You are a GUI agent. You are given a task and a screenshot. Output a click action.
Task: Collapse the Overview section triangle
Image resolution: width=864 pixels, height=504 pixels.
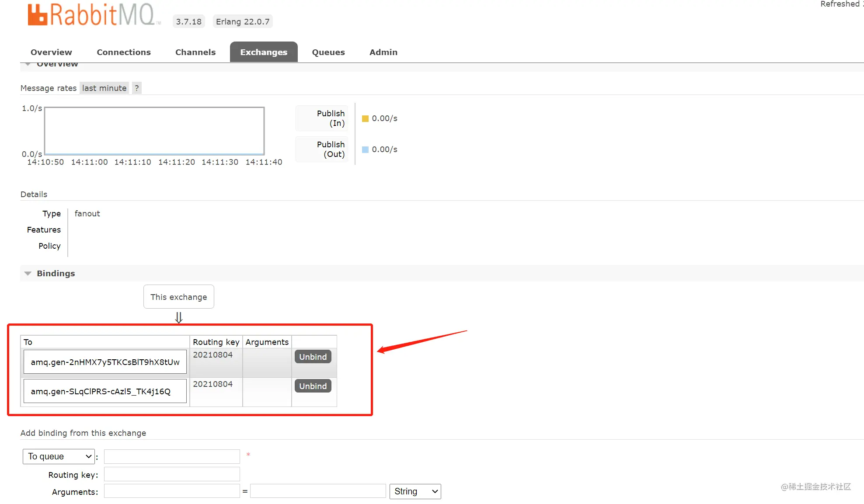coord(28,65)
